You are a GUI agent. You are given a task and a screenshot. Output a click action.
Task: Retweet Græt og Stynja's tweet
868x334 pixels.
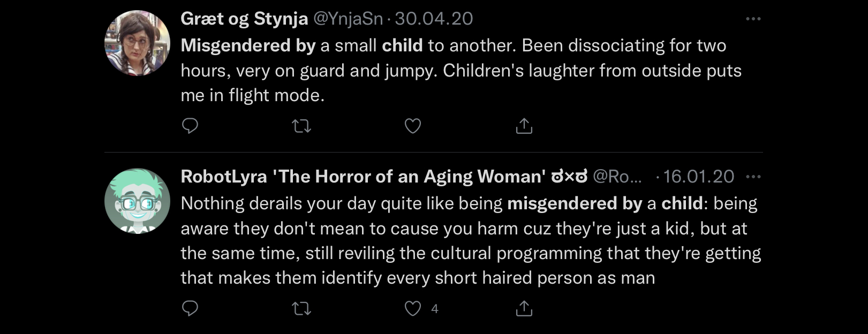pyautogui.click(x=301, y=126)
